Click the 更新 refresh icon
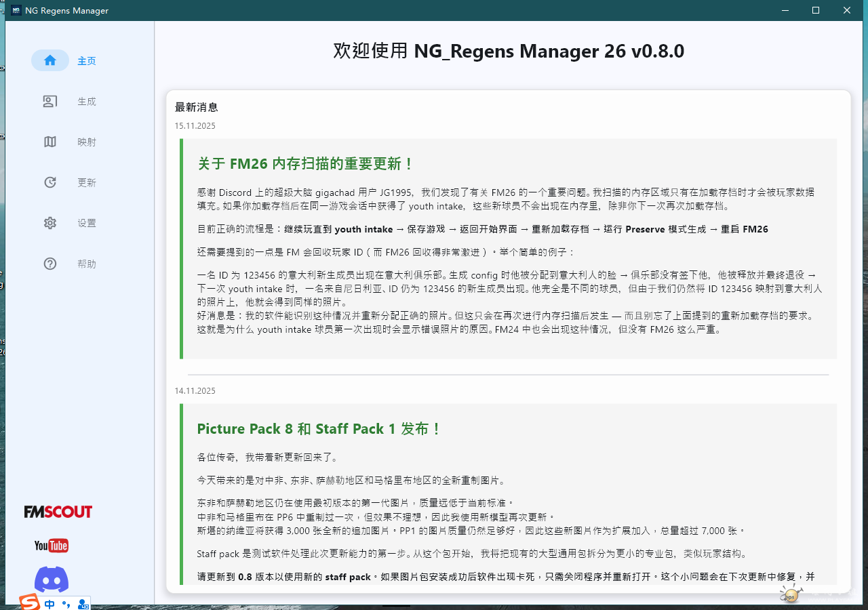Viewport: 868px width, 610px height. click(x=50, y=182)
